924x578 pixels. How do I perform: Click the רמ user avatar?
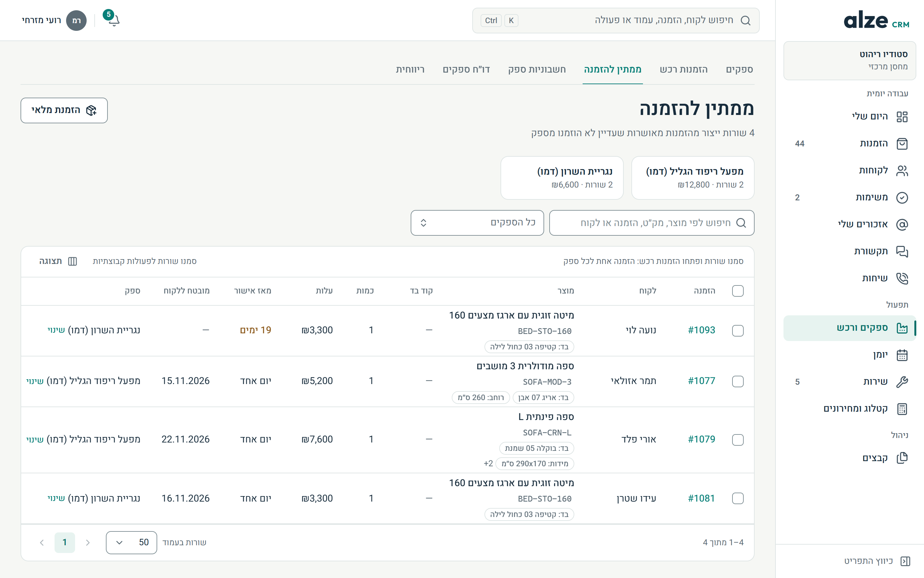[76, 20]
